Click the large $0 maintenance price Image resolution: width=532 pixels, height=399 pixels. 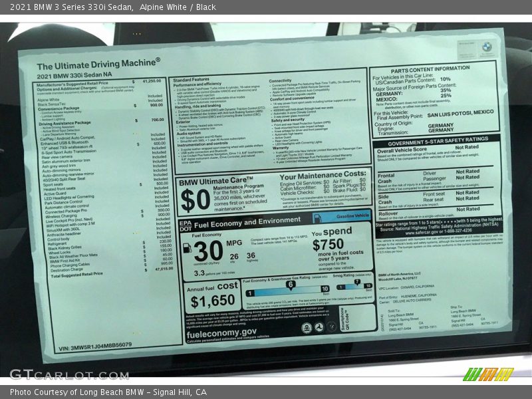tap(196, 200)
